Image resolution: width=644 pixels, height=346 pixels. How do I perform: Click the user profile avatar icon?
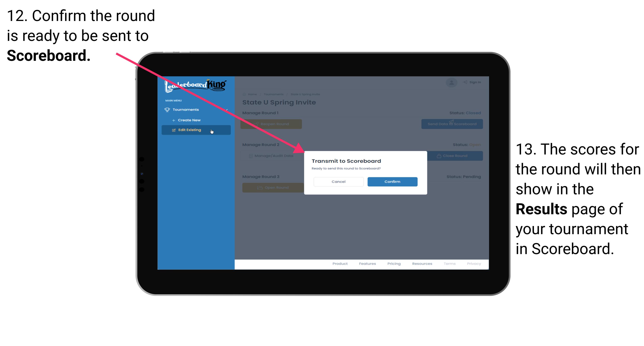451,82
